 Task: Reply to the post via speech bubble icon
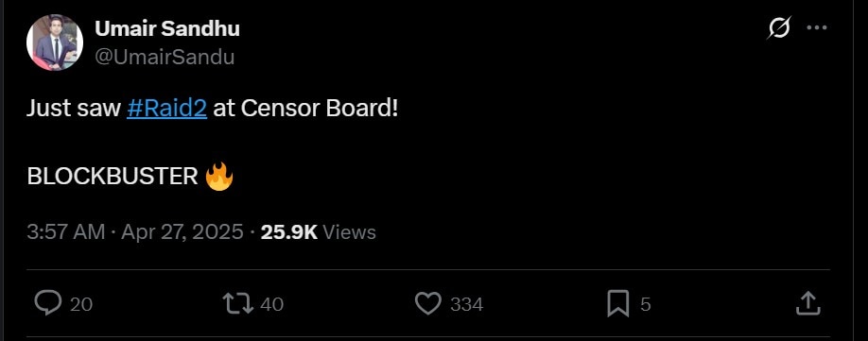(48, 303)
